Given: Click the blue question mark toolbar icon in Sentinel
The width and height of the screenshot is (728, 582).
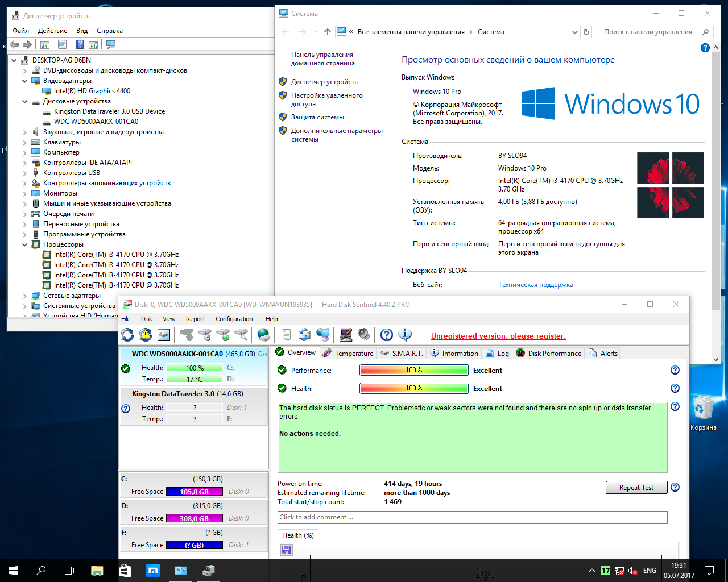Looking at the screenshot, I should (387, 335).
